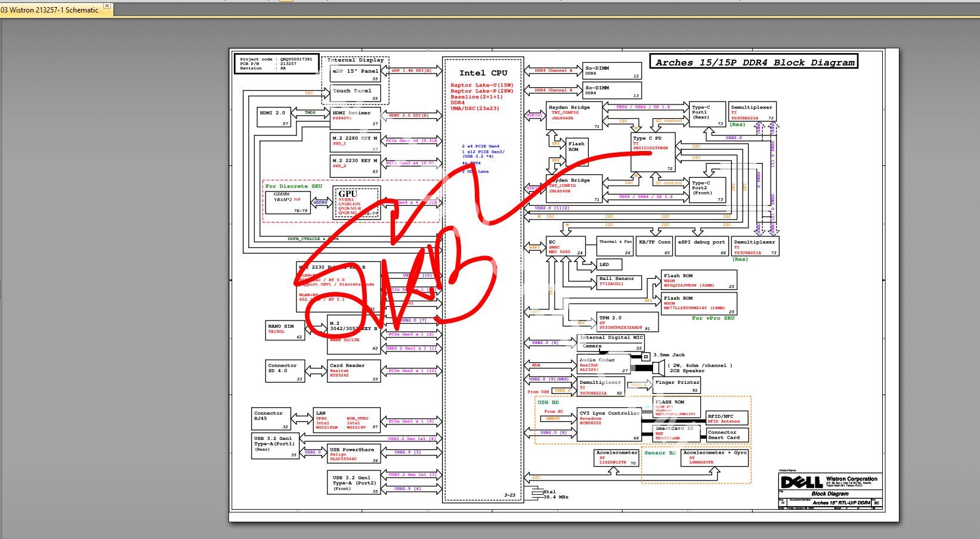980x539 pixels.
Task: Click the 'Connector RJ45' block
Action: pyautogui.click(x=271, y=418)
